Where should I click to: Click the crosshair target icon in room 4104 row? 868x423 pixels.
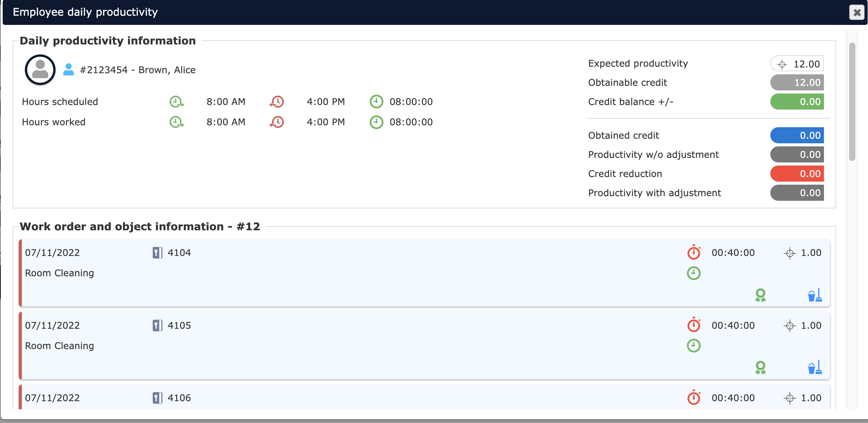tap(789, 253)
